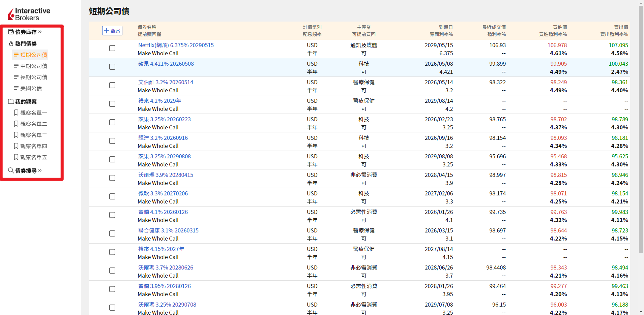Open 蘋果 4.421% 20260508 bond link
Screen dimensions: 644x315
point(166,64)
